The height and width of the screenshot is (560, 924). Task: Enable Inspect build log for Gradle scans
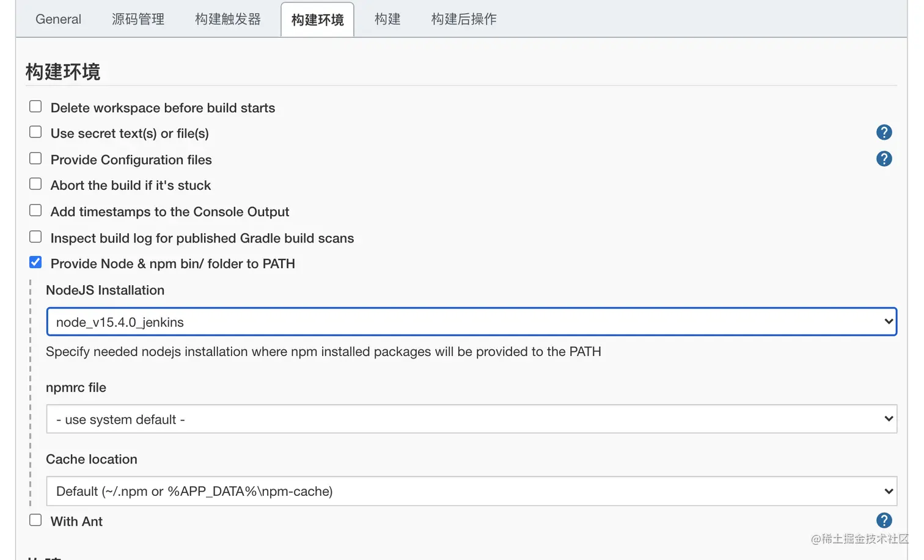click(35, 237)
